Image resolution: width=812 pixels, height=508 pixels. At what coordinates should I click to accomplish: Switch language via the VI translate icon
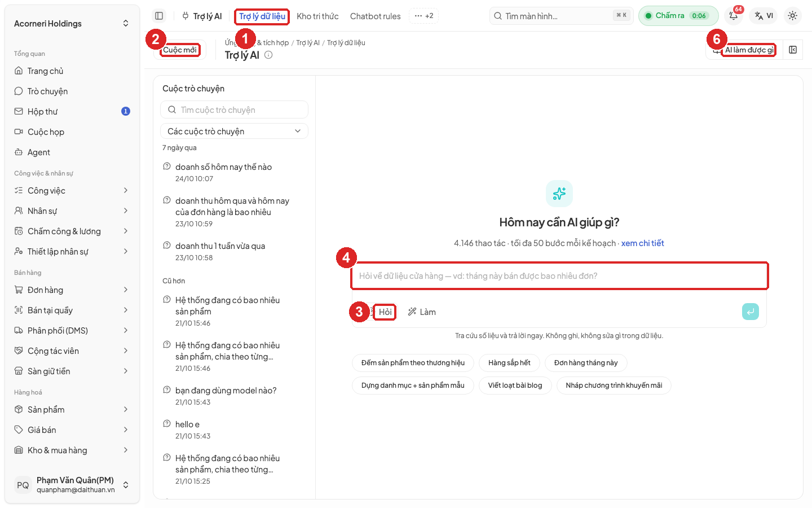(764, 16)
